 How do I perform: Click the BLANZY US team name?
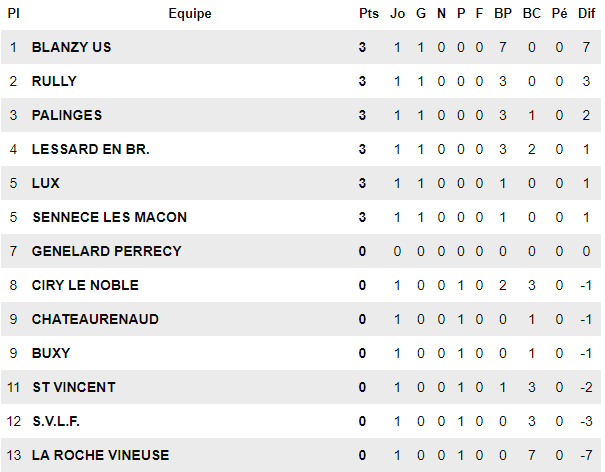pyautogui.click(x=71, y=47)
